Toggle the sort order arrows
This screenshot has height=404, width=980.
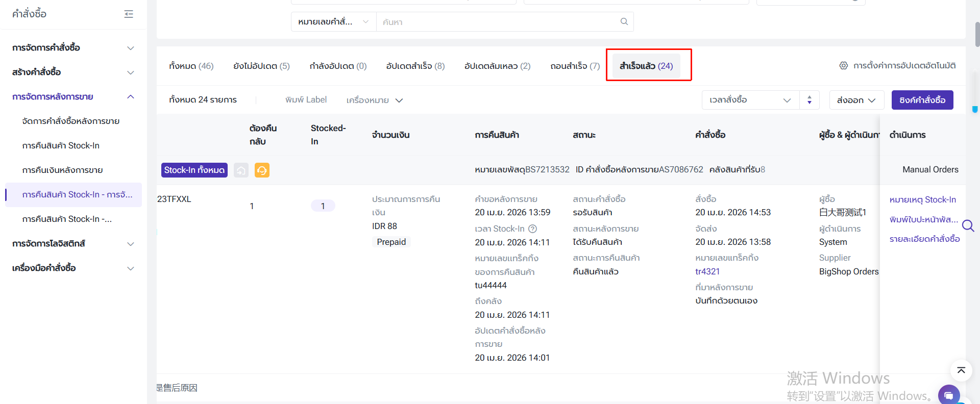[x=810, y=100]
